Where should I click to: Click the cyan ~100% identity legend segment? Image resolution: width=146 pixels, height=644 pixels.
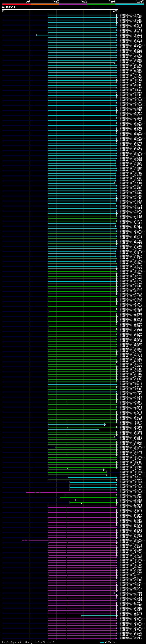point(130,4)
